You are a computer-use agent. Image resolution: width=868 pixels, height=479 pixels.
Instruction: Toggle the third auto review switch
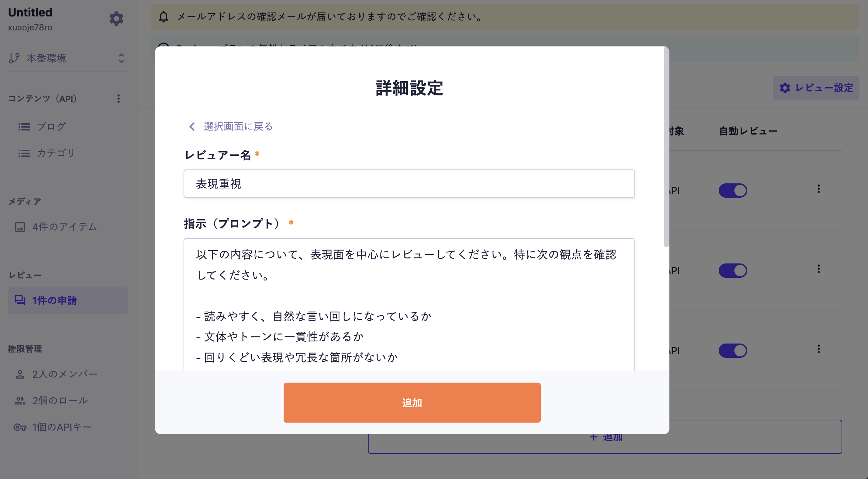click(733, 351)
